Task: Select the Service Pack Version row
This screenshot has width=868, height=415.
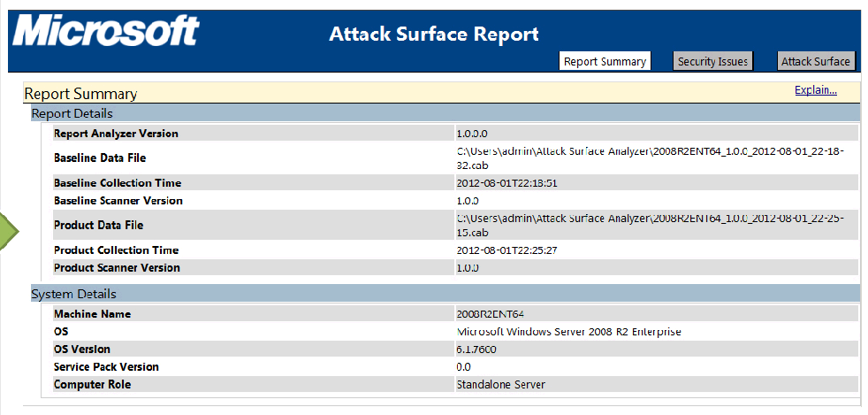Action: pyautogui.click(x=455, y=367)
